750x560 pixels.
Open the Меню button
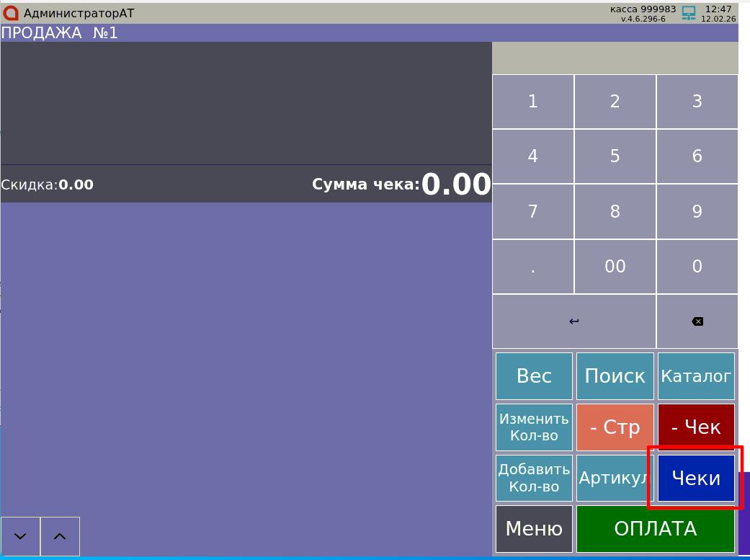[x=534, y=529]
